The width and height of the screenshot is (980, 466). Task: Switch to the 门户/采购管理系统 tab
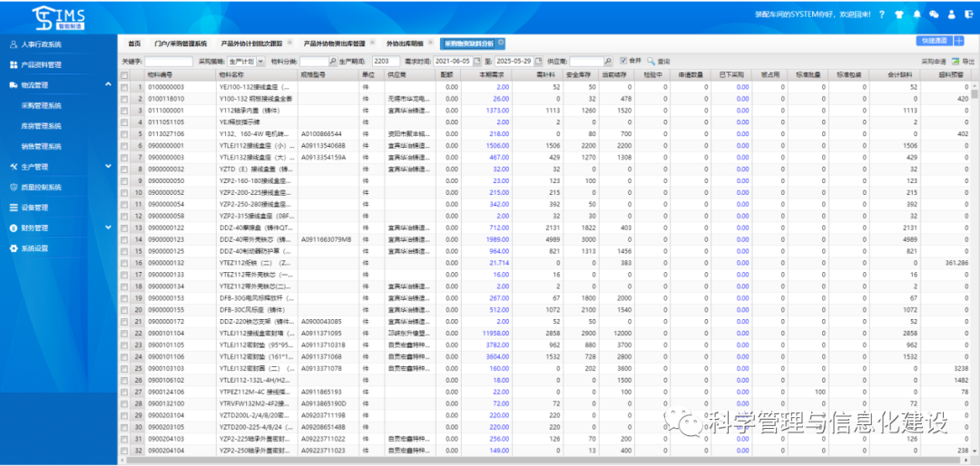181,44
